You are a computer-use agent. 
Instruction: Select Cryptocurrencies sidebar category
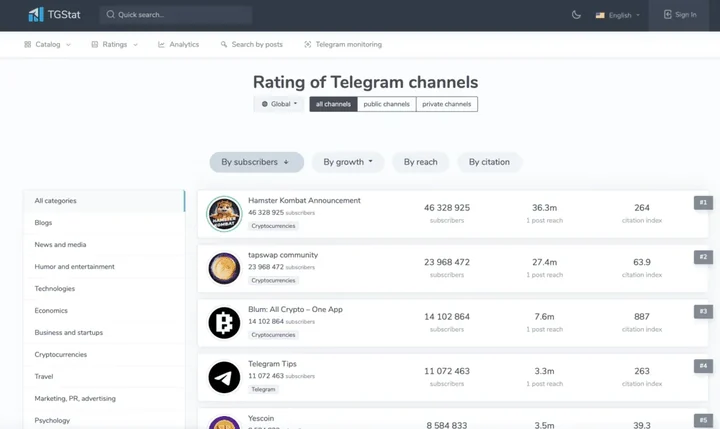coord(104,355)
